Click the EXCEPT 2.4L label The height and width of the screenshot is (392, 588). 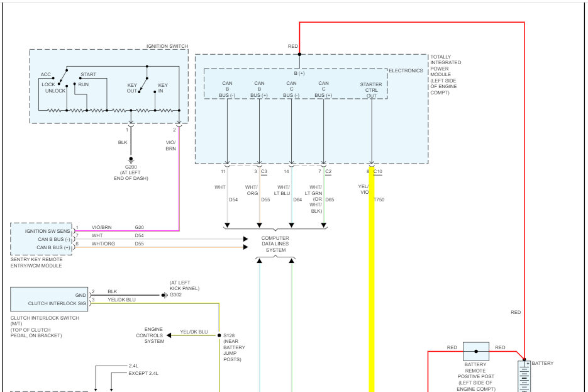pos(143,373)
